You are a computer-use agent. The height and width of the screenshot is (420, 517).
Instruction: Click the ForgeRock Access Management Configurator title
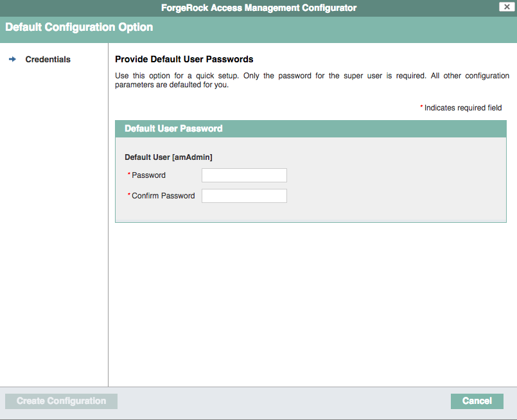coord(258,8)
